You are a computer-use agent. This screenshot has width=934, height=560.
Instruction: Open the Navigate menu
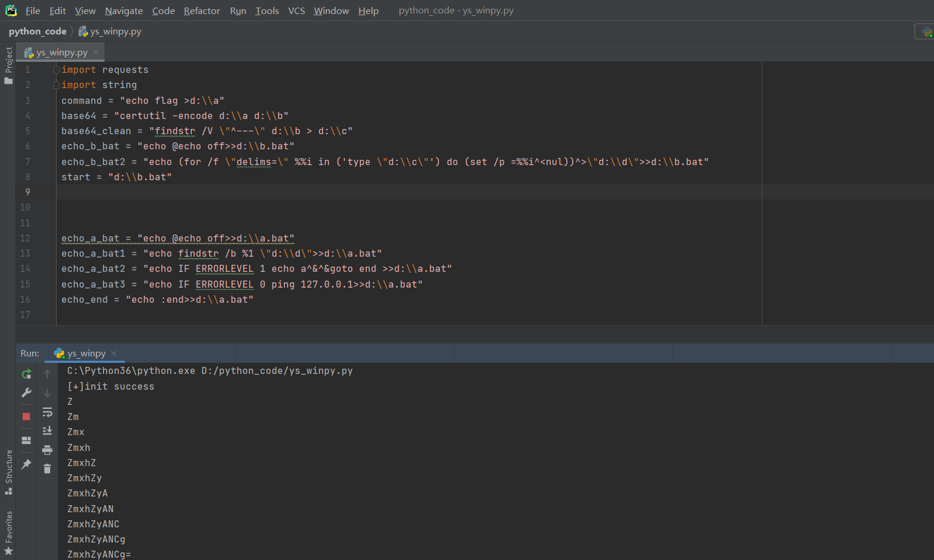click(124, 10)
